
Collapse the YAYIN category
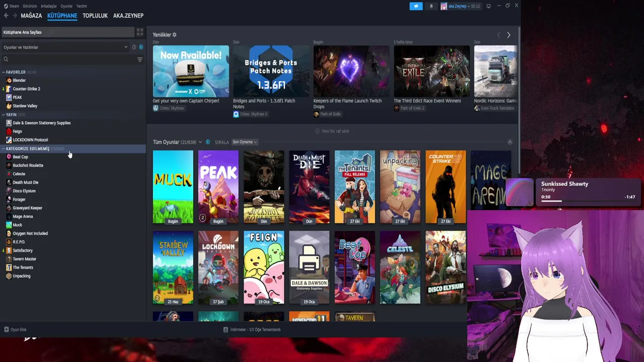click(4, 115)
